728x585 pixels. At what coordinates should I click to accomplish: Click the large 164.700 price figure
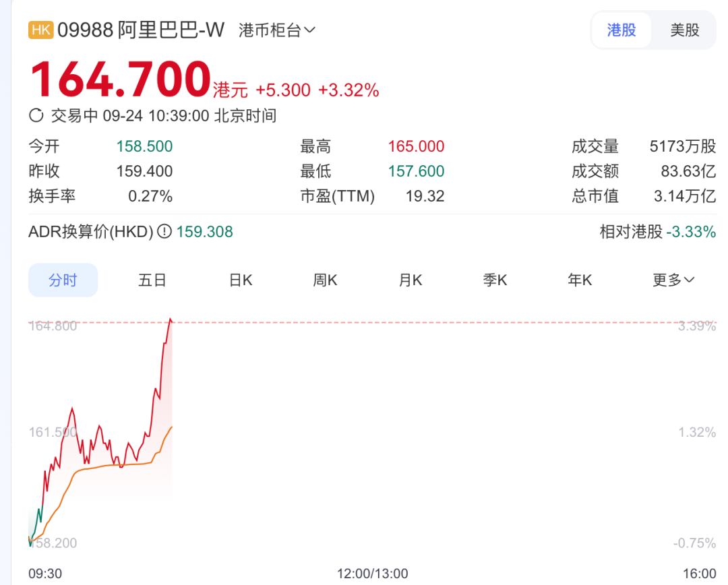120,80
